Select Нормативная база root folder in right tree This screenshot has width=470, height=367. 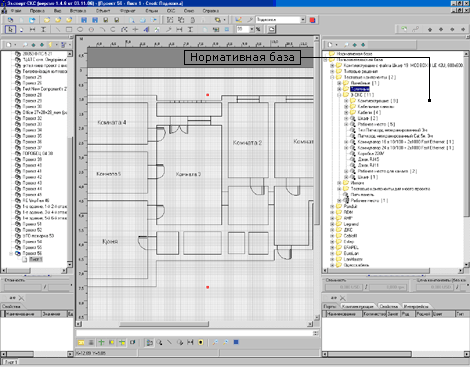354,54
